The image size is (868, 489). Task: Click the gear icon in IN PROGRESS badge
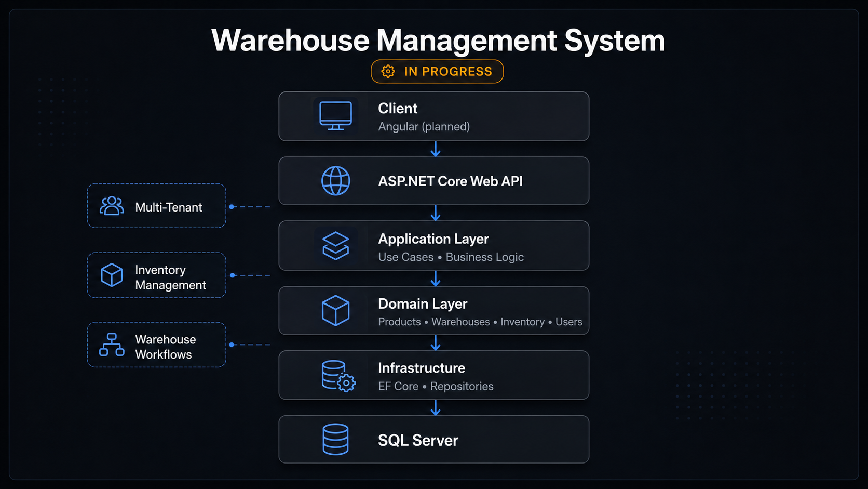(x=388, y=71)
